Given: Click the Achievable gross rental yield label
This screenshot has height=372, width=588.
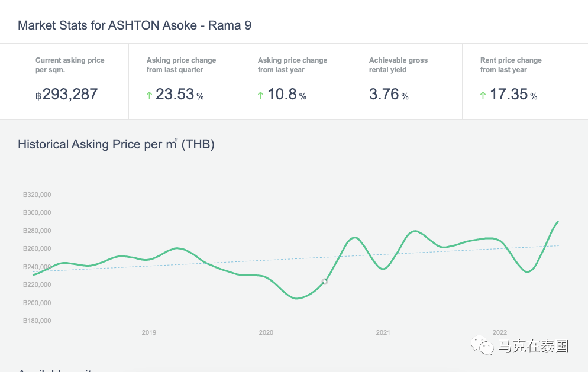Looking at the screenshot, I should [398, 65].
